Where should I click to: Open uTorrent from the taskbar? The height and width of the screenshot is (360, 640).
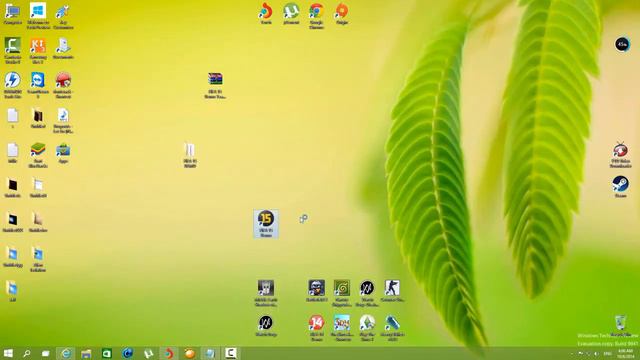tap(148, 353)
